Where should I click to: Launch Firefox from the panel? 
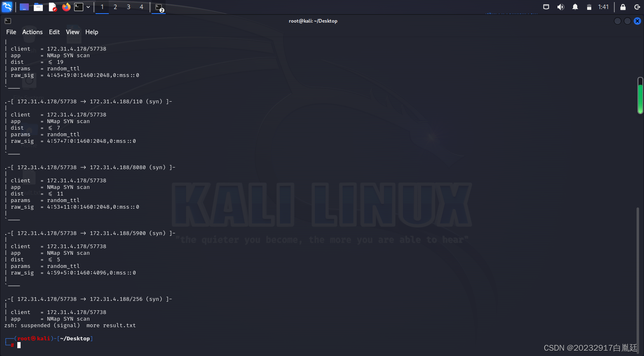(66, 7)
